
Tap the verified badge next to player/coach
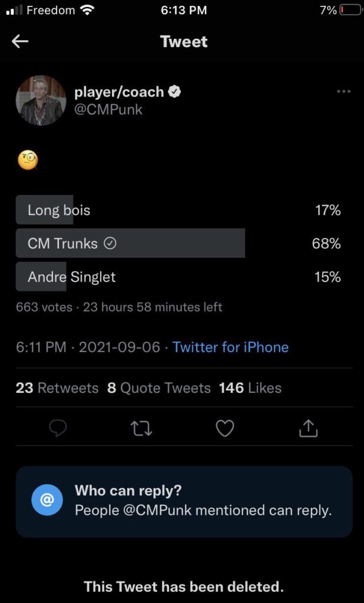[175, 92]
